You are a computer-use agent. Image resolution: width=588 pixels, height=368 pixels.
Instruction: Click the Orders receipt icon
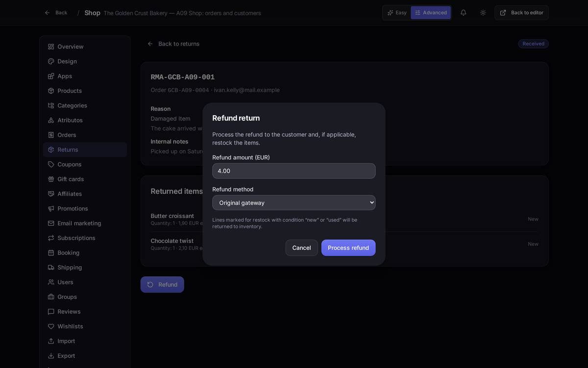pos(51,135)
